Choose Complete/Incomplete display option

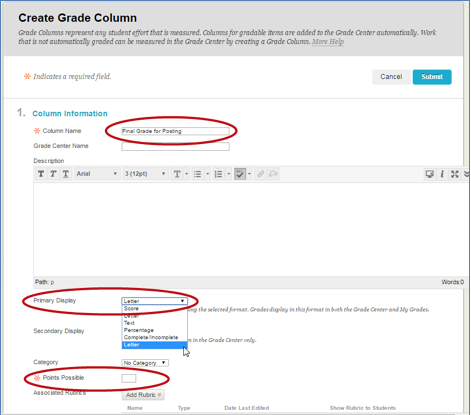(151, 337)
